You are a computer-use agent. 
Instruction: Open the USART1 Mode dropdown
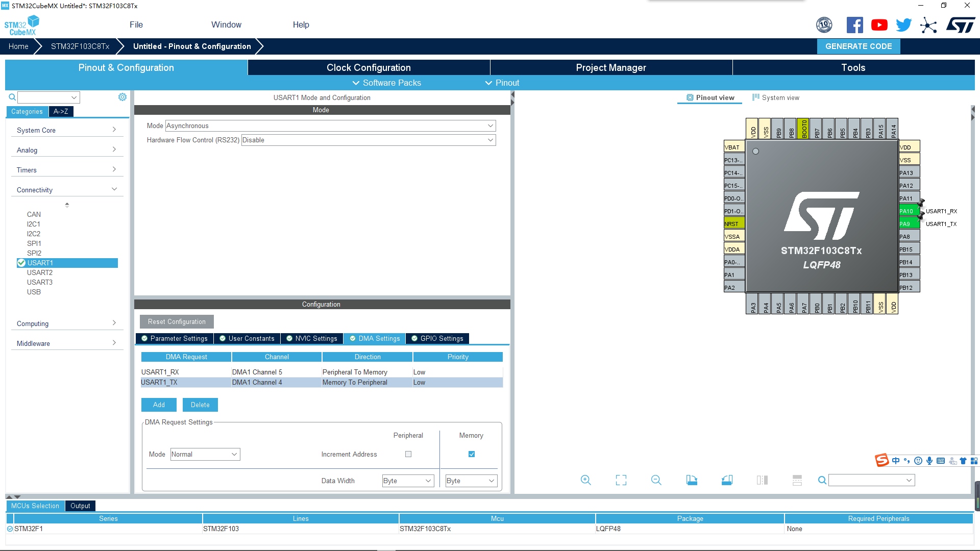[x=330, y=126]
